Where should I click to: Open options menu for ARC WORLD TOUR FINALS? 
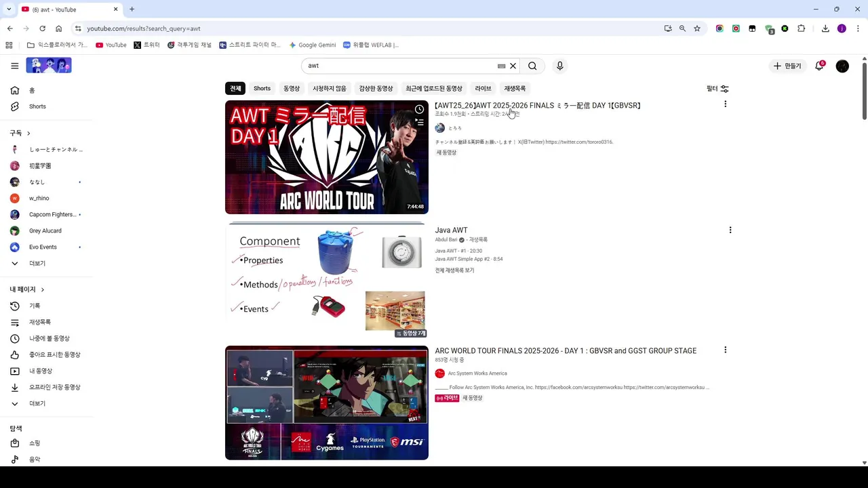coord(725,350)
